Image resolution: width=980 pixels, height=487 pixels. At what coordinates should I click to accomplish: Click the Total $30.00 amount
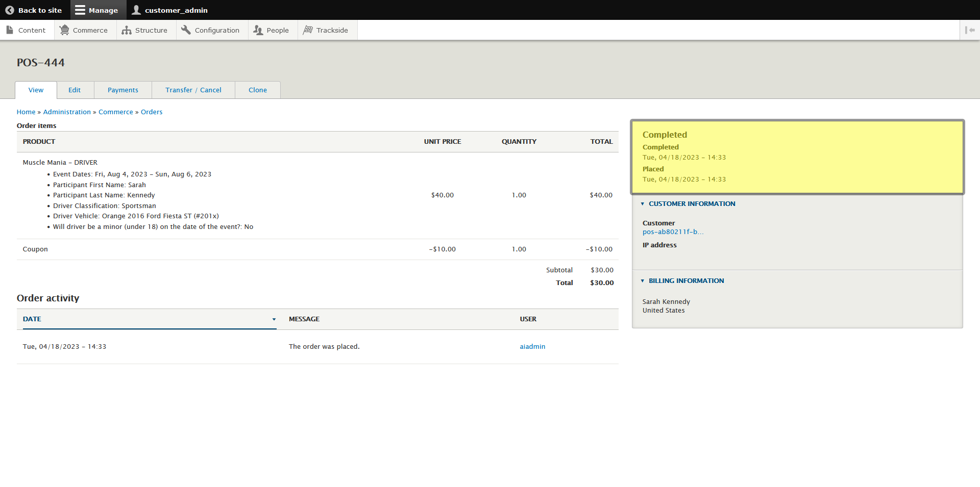pyautogui.click(x=602, y=283)
